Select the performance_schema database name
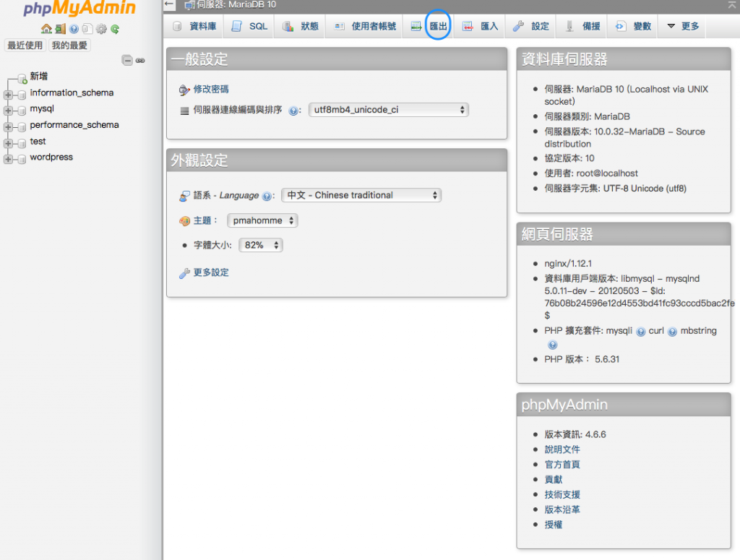 [74, 125]
